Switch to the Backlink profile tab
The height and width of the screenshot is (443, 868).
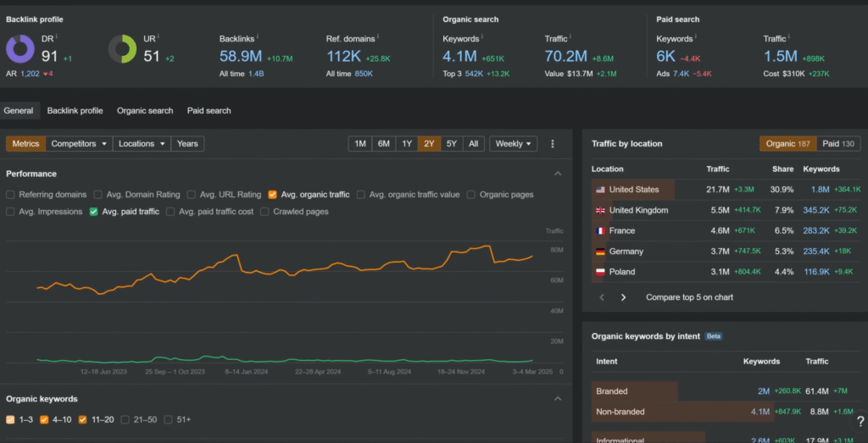pos(75,111)
